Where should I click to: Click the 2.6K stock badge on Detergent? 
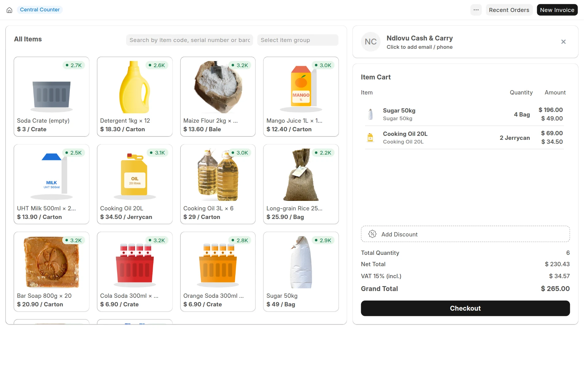157,65
